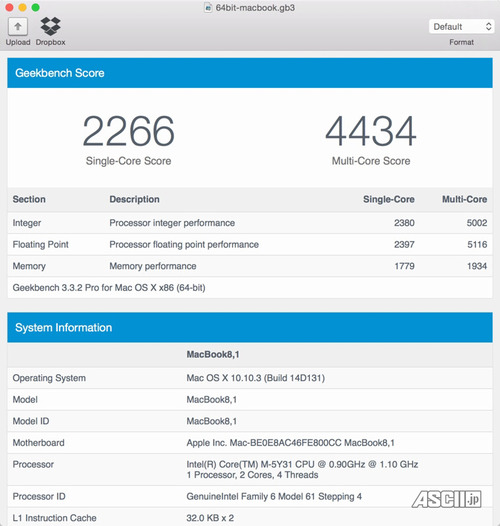This screenshot has height=526, width=500.
Task: Click the Memory performance description
Action: coord(153,266)
